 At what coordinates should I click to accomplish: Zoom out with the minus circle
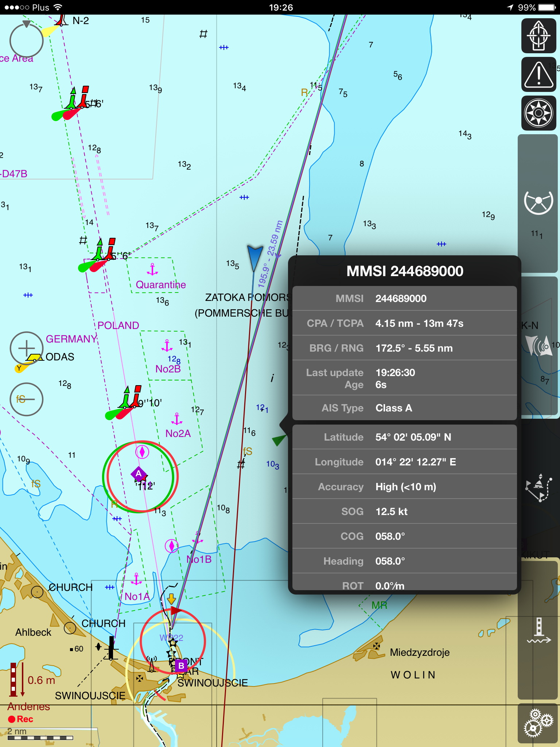coord(27,399)
